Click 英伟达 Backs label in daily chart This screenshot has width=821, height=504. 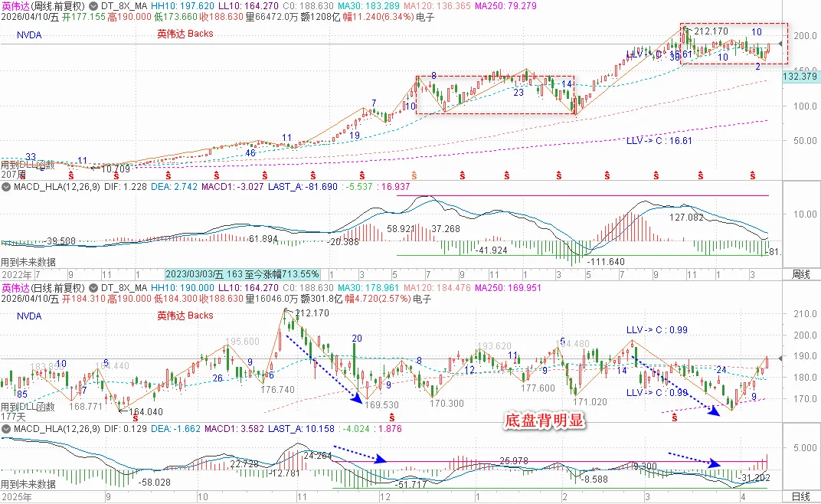pyautogui.click(x=185, y=316)
